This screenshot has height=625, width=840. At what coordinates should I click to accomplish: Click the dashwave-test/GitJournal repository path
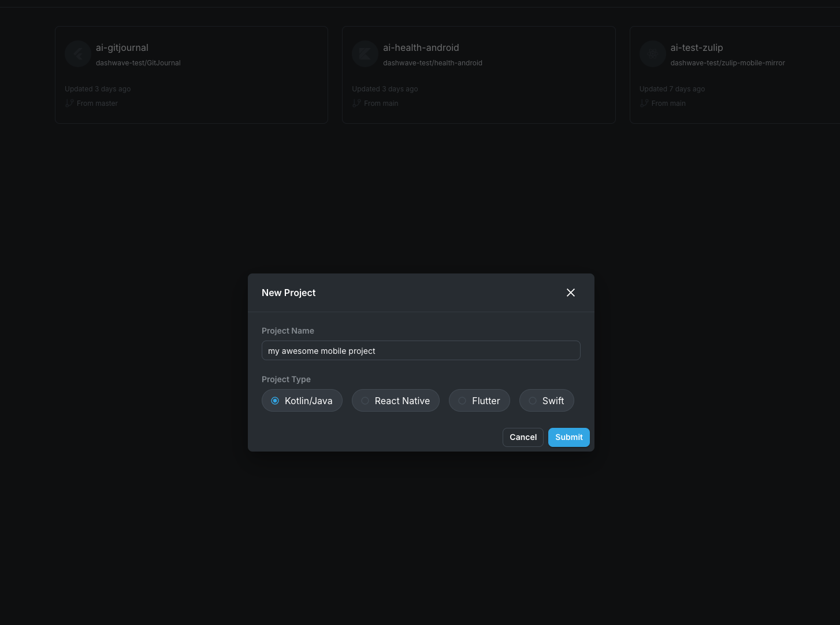pos(138,63)
